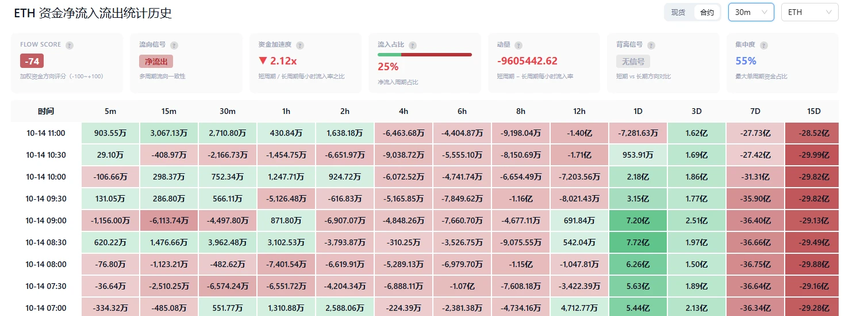Click the 2.12x acceleration value

pyautogui.click(x=278, y=61)
